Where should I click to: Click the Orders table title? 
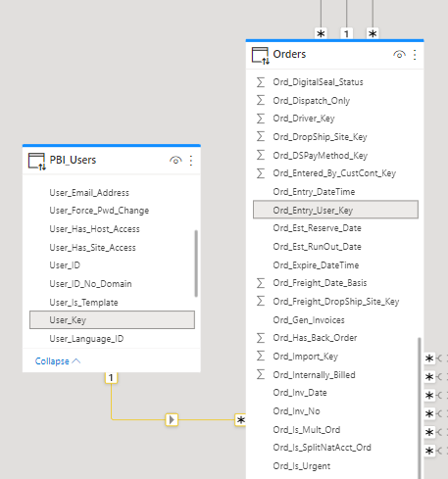click(x=289, y=54)
